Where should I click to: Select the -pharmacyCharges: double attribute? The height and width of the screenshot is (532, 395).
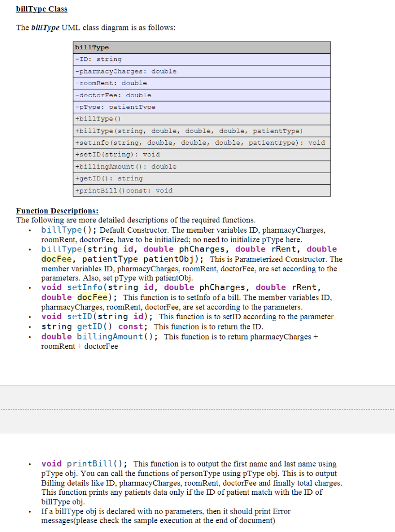(202, 71)
